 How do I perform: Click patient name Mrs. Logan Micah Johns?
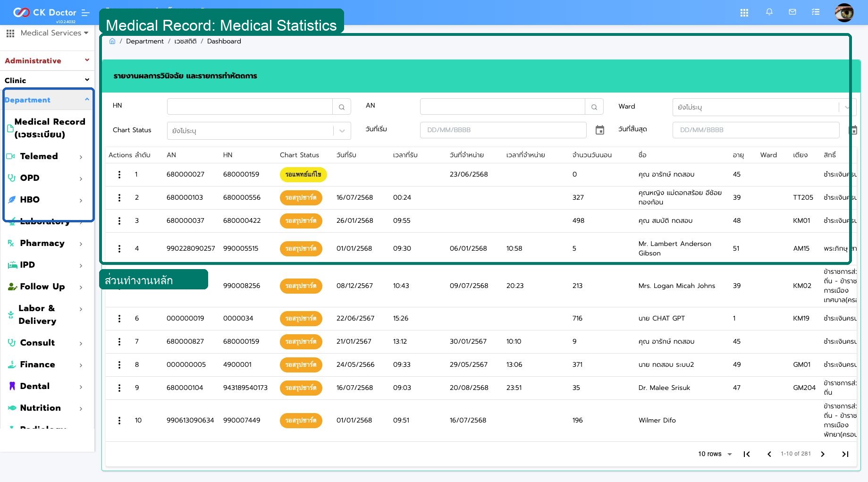tap(677, 286)
